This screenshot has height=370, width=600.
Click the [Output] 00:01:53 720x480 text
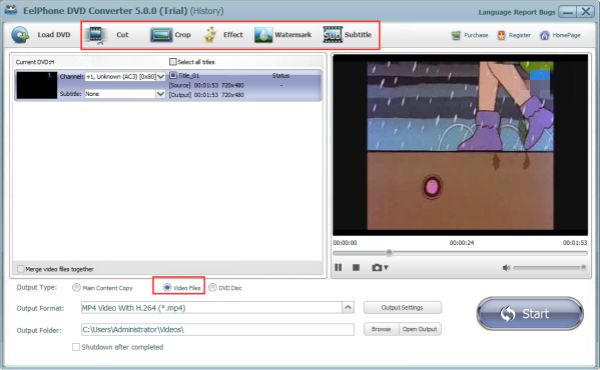click(206, 95)
